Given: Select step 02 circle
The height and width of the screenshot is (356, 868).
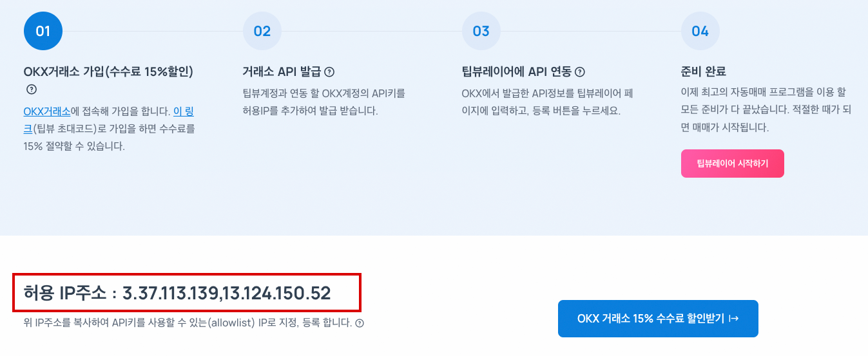Looking at the screenshot, I should click(262, 31).
